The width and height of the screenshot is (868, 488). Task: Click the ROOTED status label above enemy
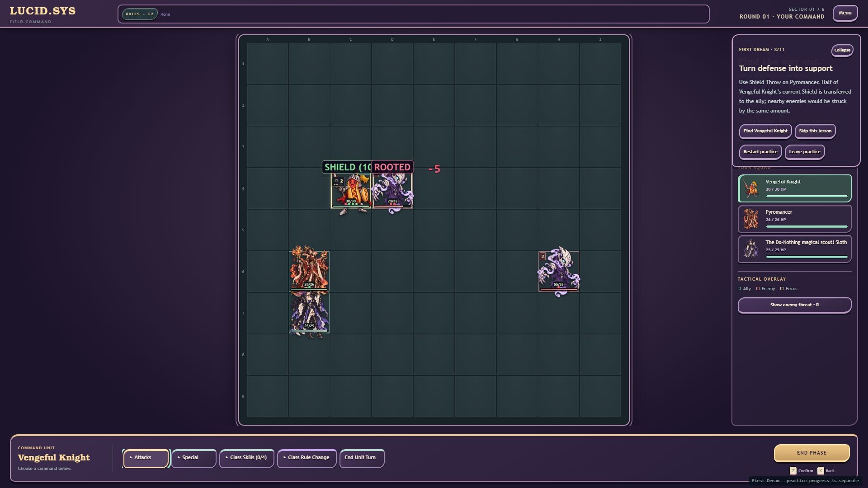[392, 167]
